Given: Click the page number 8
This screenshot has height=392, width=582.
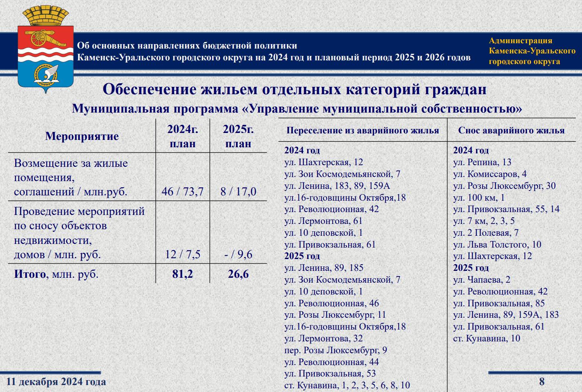Looking at the screenshot, I should pyautogui.click(x=541, y=382).
